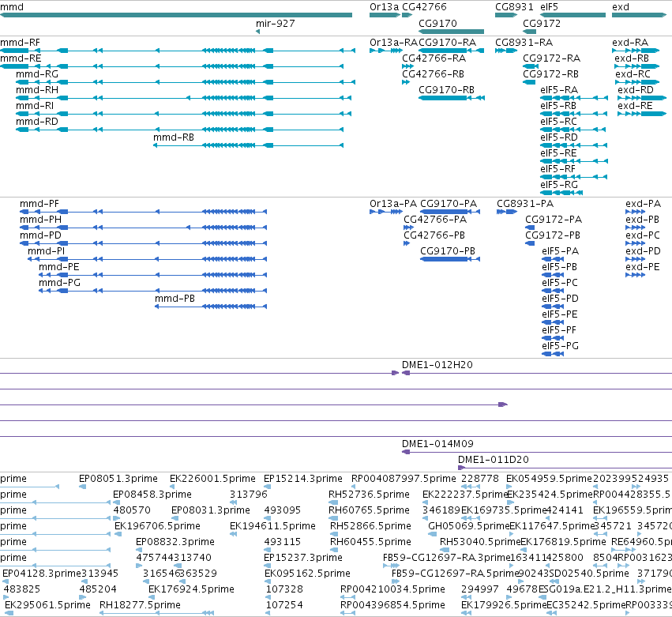This screenshot has width=672, height=617.
Task: Select EST EK295061.5prime
Action: [47, 605]
